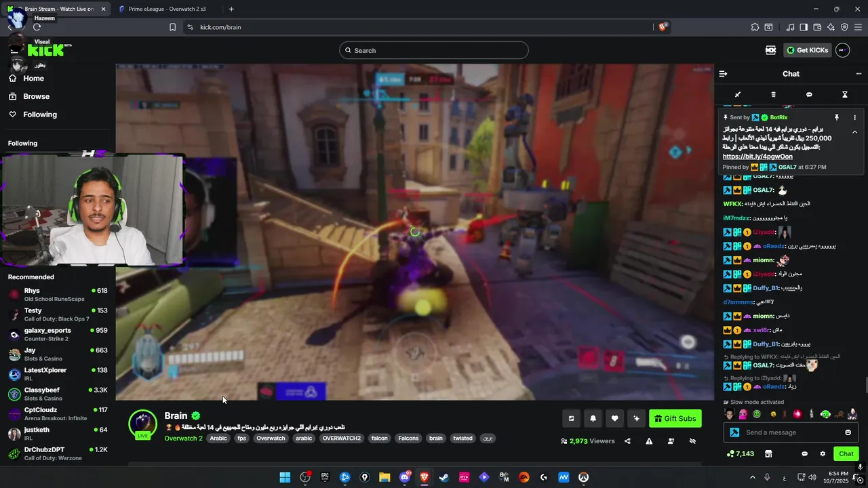Viewport: 868px width, 488px height.
Task: Click the Send a message input field
Action: (x=791, y=432)
